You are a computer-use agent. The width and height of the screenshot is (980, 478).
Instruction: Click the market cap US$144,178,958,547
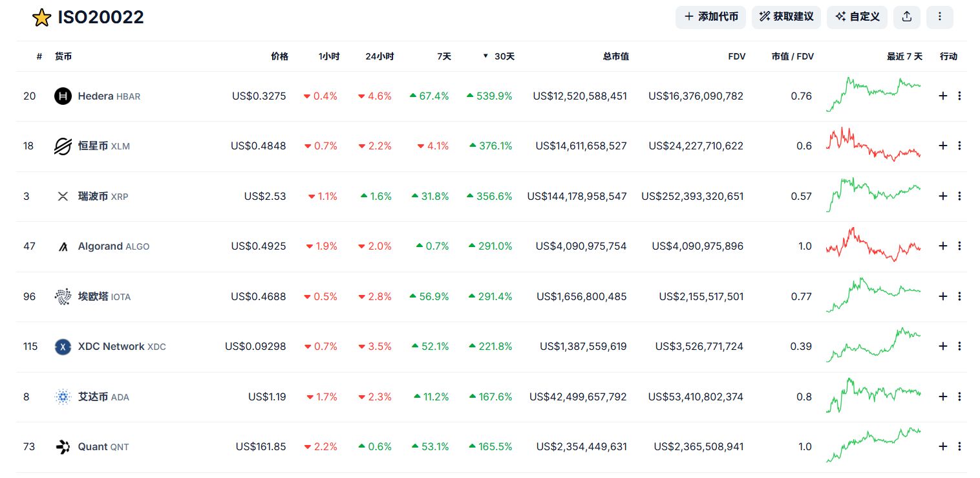pyautogui.click(x=577, y=196)
